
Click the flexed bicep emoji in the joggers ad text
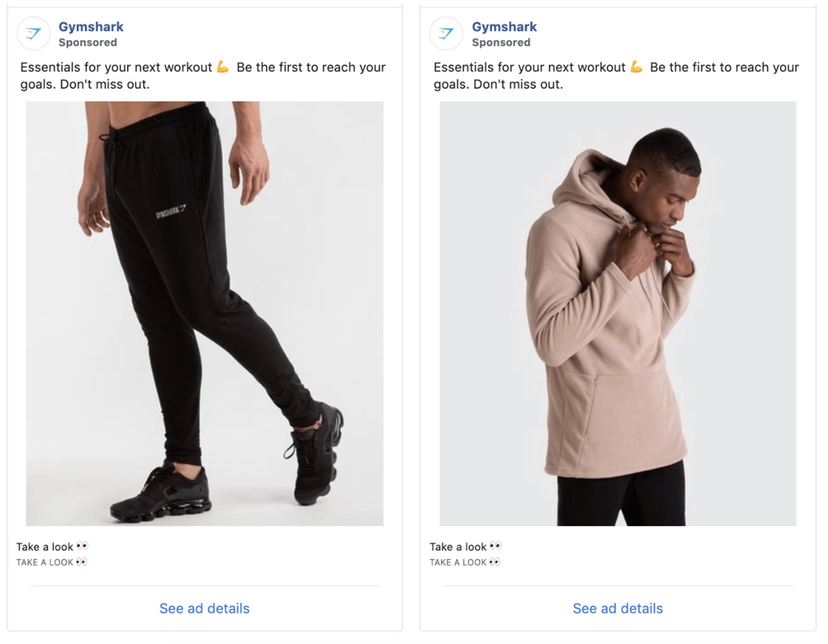click(222, 68)
